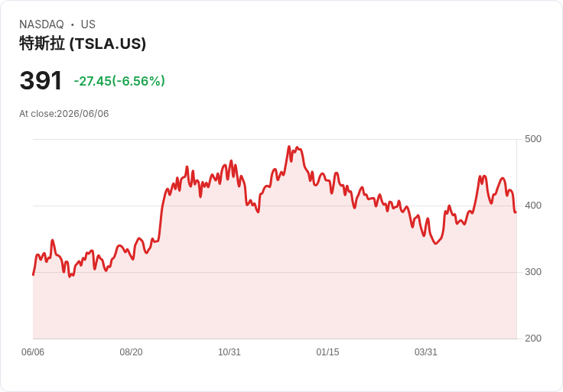Click the US market label

pos(88,24)
